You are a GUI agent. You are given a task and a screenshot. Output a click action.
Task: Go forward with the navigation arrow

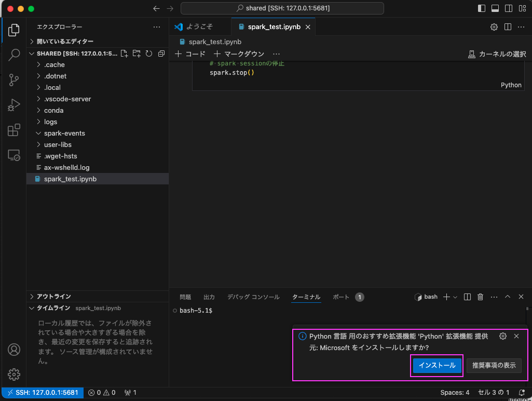[170, 8]
